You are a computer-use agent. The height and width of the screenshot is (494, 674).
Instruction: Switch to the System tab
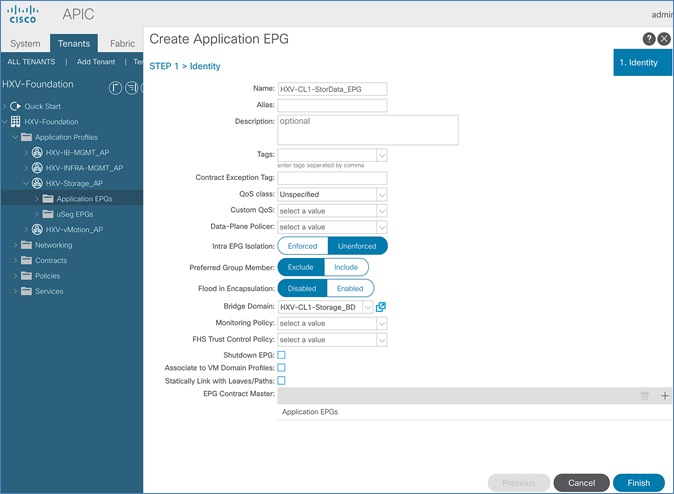tap(25, 43)
